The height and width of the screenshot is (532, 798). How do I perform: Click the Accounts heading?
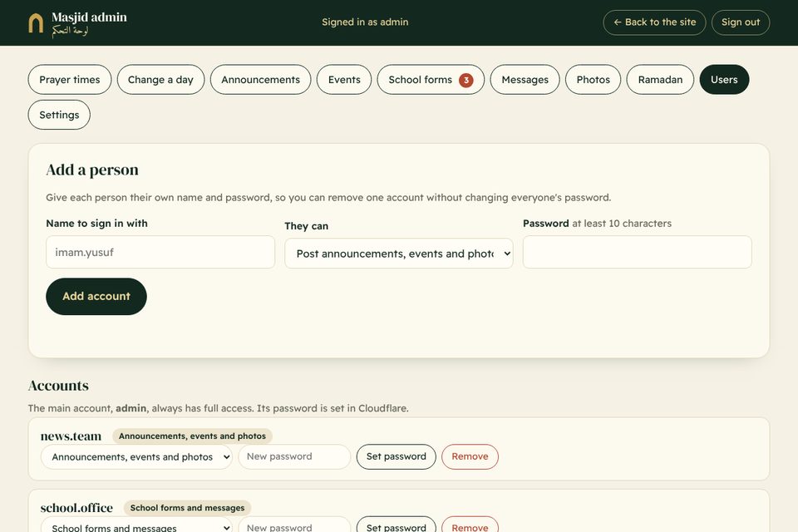pyautogui.click(x=58, y=386)
